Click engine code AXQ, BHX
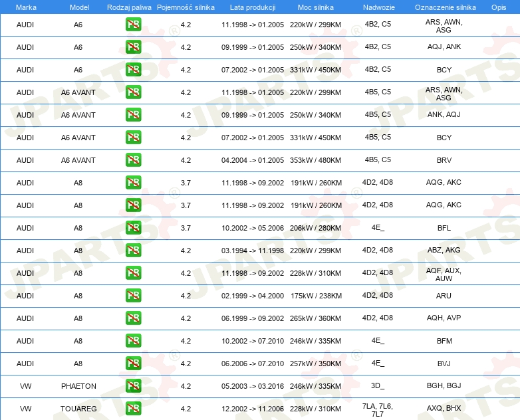This screenshot has width=520, height=420. 444,408
